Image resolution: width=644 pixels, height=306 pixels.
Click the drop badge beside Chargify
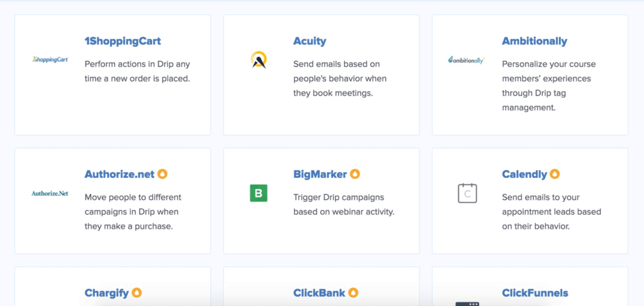tap(136, 292)
